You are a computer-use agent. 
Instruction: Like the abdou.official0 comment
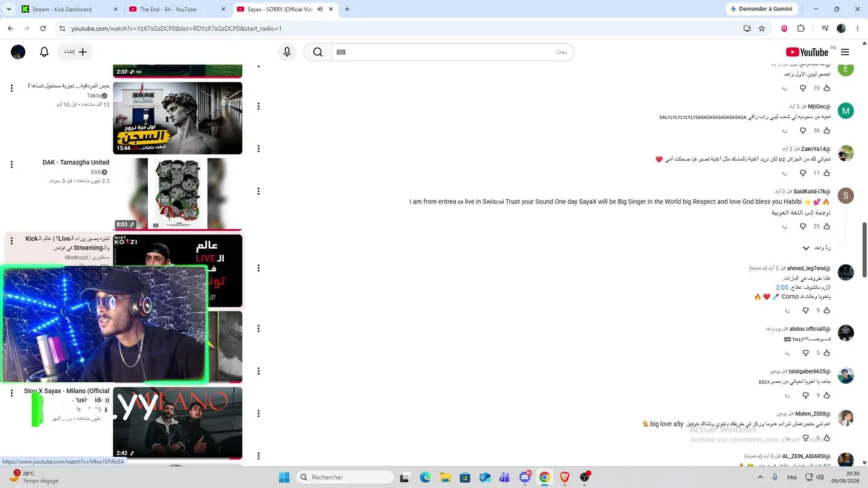(x=827, y=352)
